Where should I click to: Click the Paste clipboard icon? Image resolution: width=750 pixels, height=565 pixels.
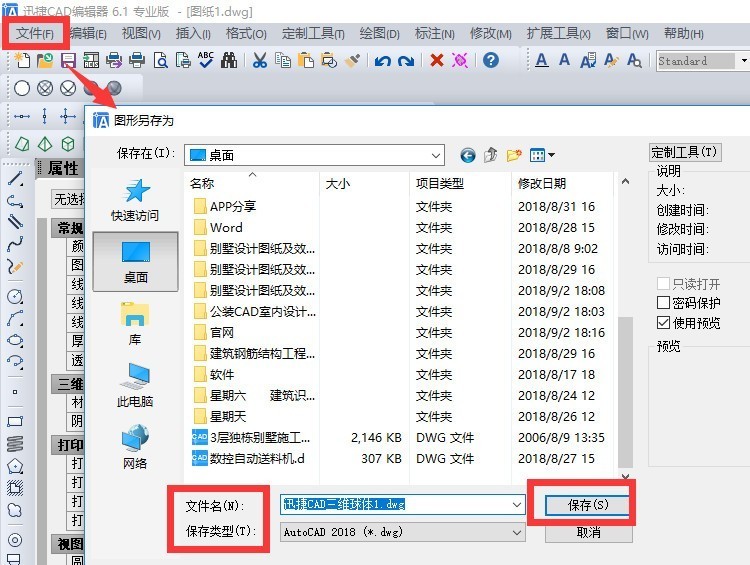tap(306, 61)
